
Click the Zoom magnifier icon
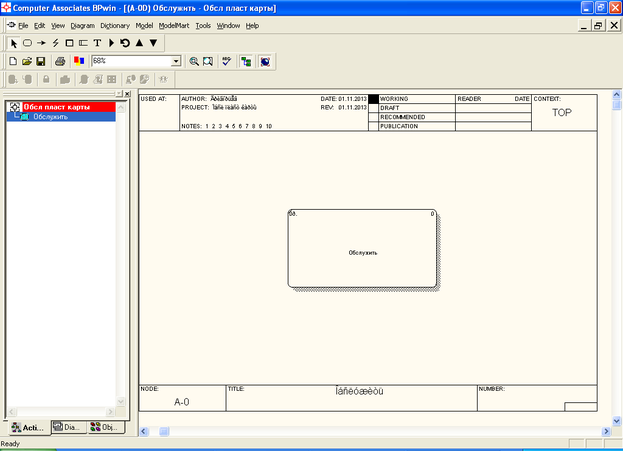tap(194, 61)
